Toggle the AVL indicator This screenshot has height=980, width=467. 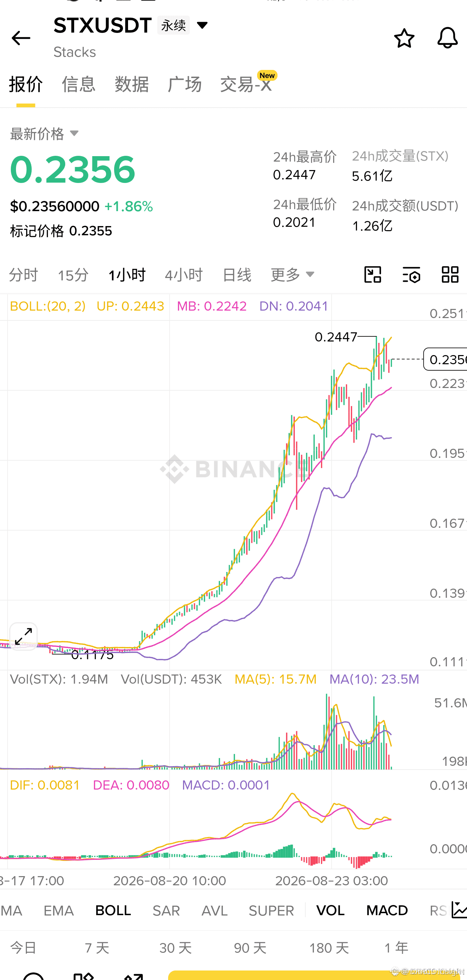(x=215, y=910)
